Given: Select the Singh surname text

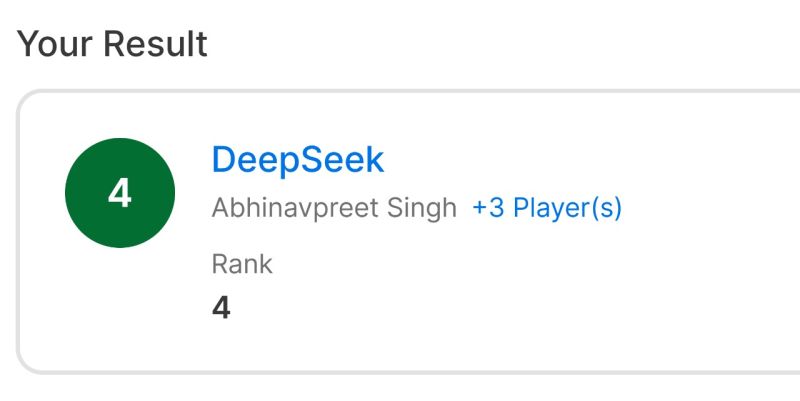Looking at the screenshot, I should tap(421, 209).
